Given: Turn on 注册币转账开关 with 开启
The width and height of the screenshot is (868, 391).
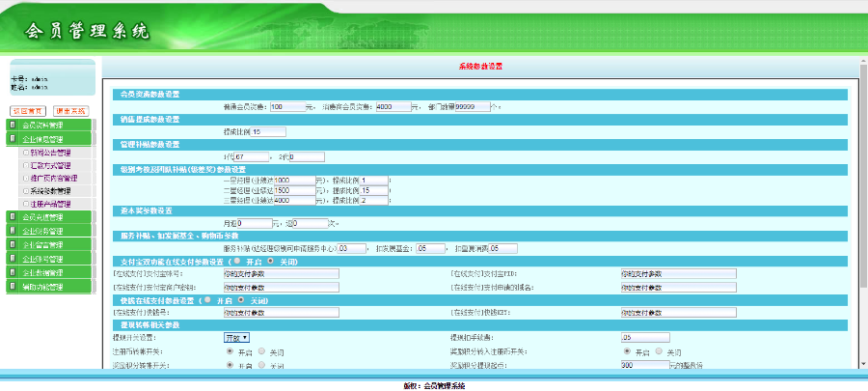Looking at the screenshot, I should 230,351.
